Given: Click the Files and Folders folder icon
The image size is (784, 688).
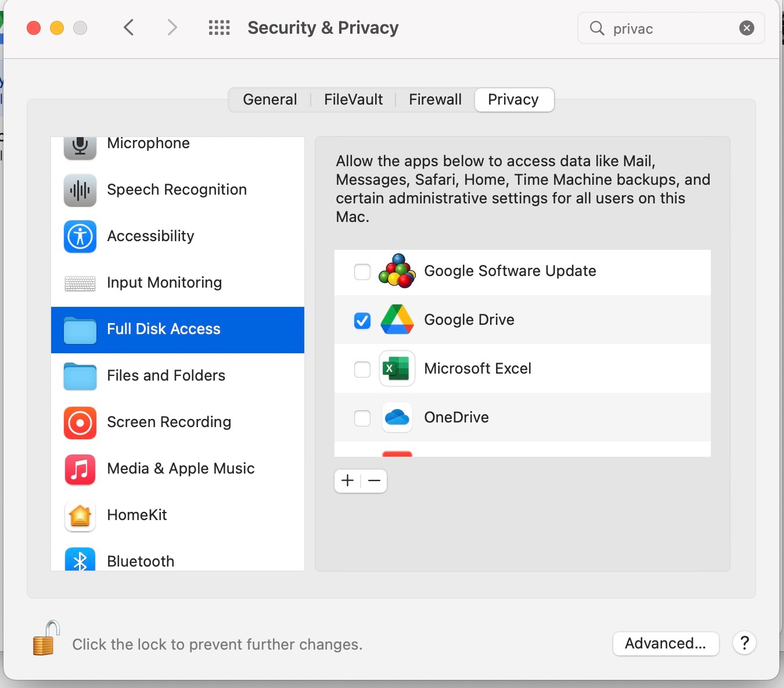Looking at the screenshot, I should coord(80,377).
